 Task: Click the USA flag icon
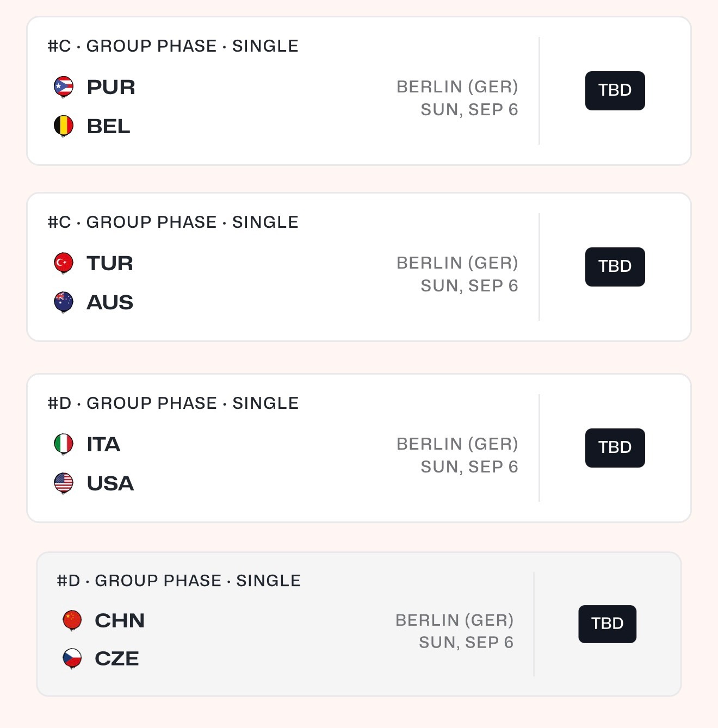click(x=64, y=483)
